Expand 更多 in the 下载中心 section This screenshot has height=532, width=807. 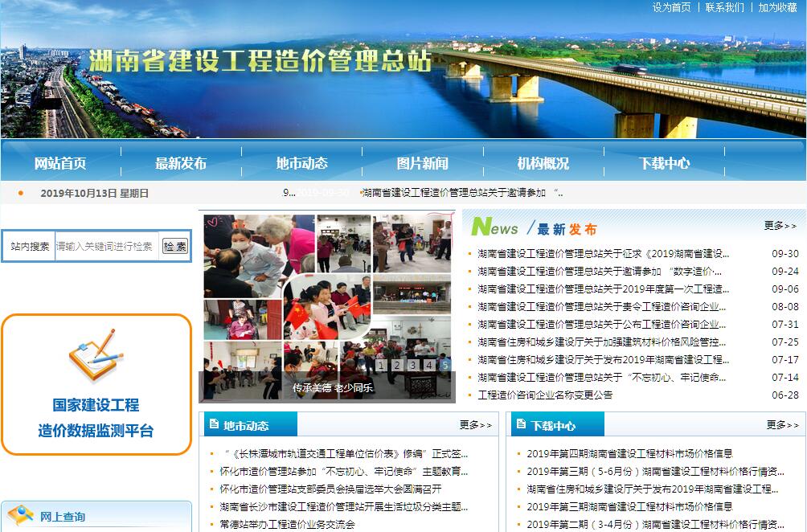point(782,425)
